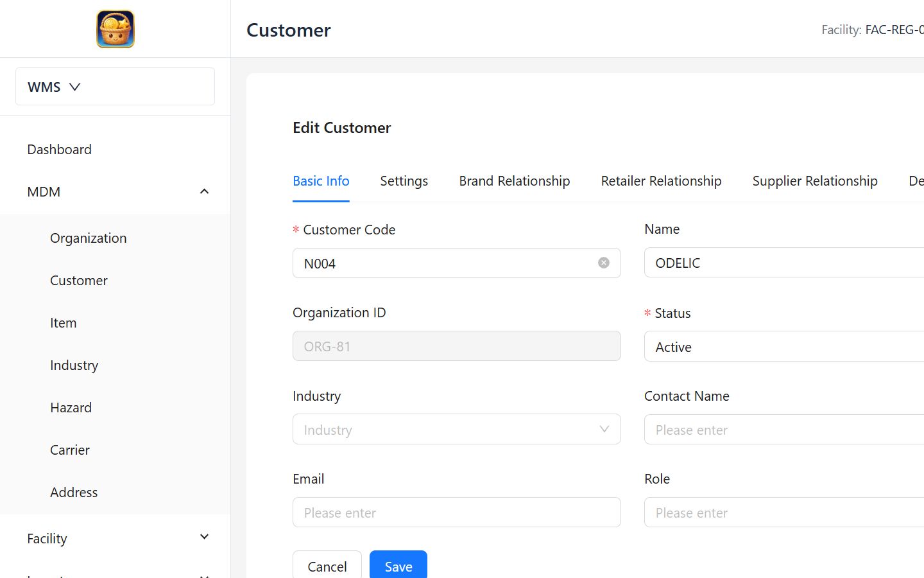Viewport: 924px width, 578px height.
Task: Open the WMS module dropdown
Action: [115, 87]
